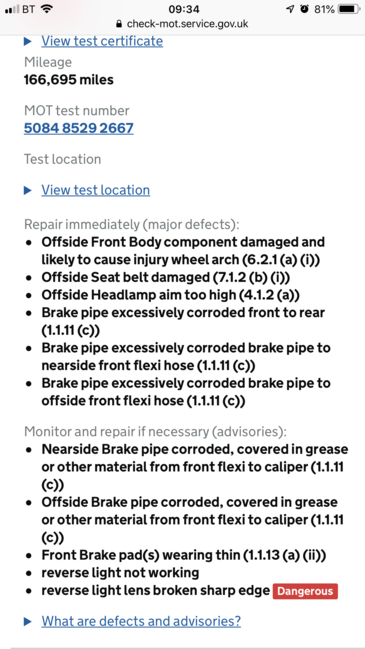The width and height of the screenshot is (365, 649).
Task: Tap the 81% battery percentage text
Action: click(x=324, y=9)
